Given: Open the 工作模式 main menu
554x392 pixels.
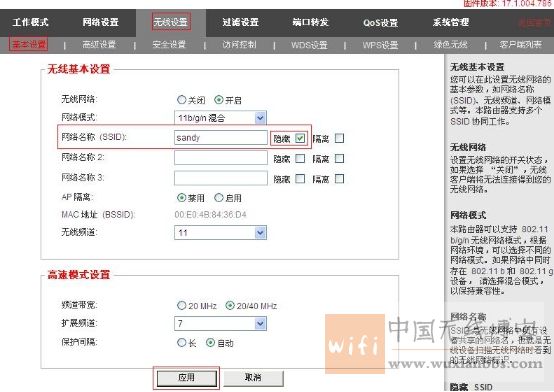Looking at the screenshot, I should (30, 22).
